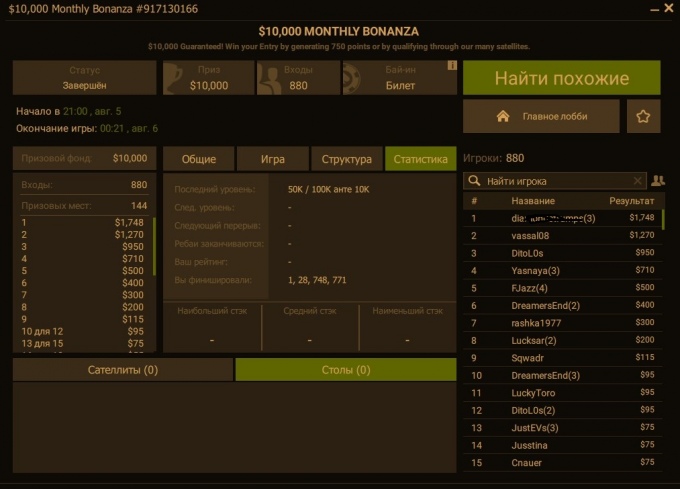Open the Общие tab
680x489 pixels.
click(199, 159)
